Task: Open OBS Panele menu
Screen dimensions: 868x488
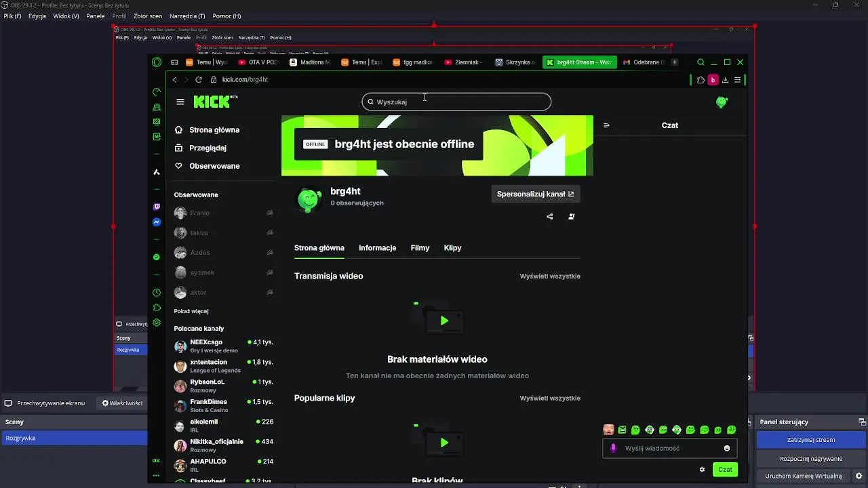Action: coord(96,16)
